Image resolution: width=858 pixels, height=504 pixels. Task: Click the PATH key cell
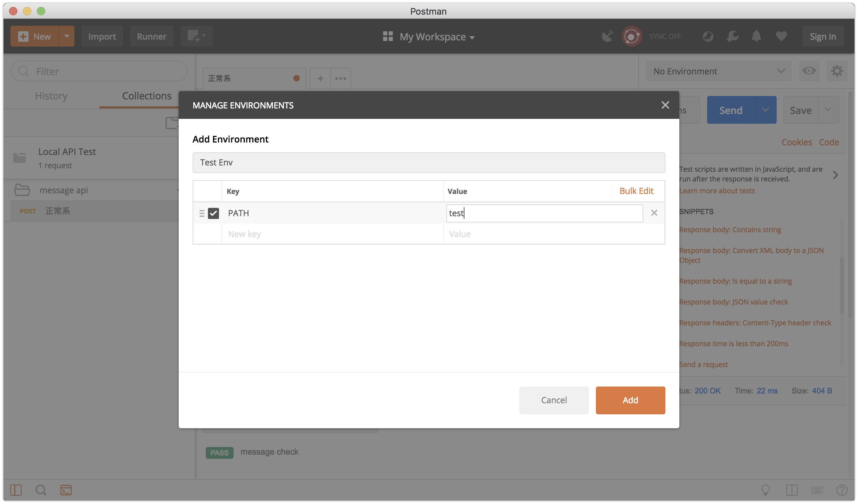[x=333, y=213]
